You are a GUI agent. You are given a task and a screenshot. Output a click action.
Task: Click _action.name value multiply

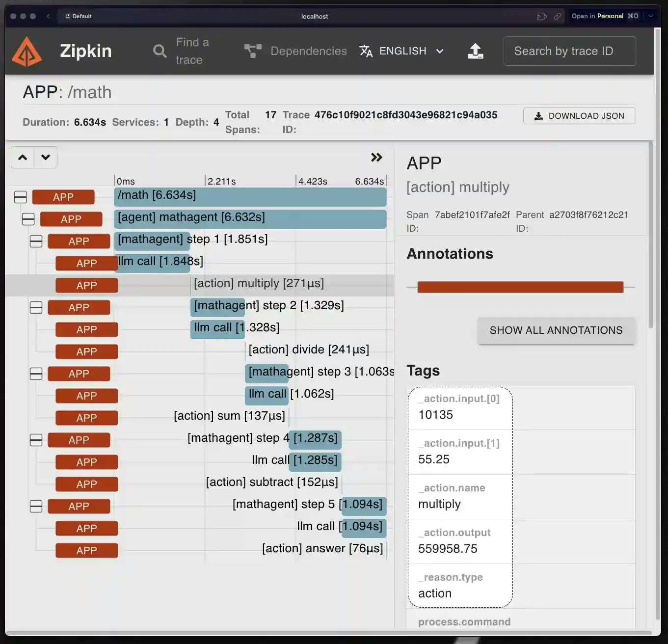click(439, 504)
